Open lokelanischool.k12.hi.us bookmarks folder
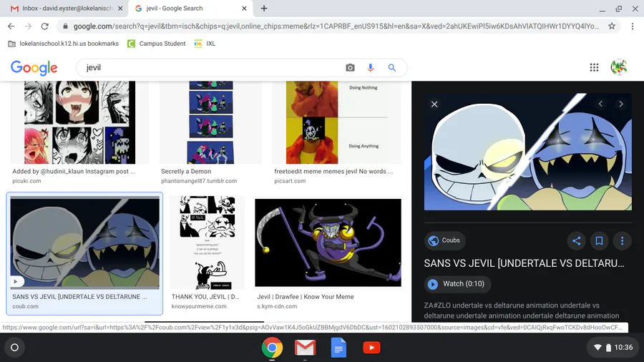Image resolution: width=644 pixels, height=362 pixels. 63,44
